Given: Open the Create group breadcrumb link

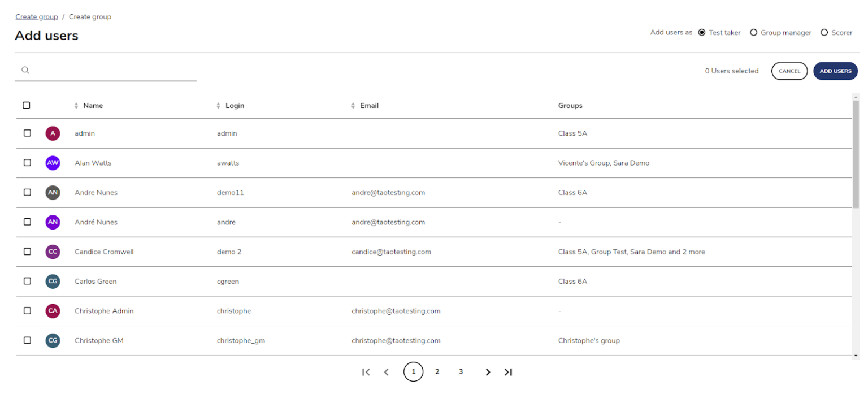Looking at the screenshot, I should [36, 16].
